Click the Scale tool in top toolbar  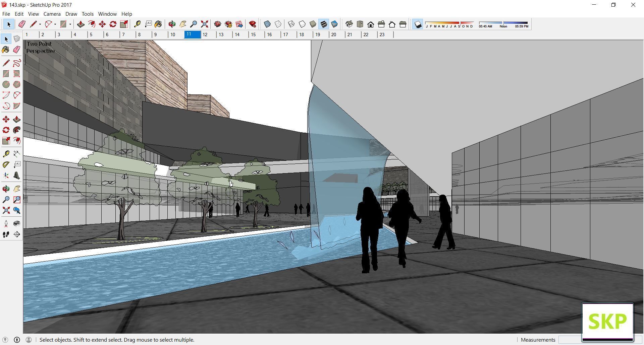124,24
